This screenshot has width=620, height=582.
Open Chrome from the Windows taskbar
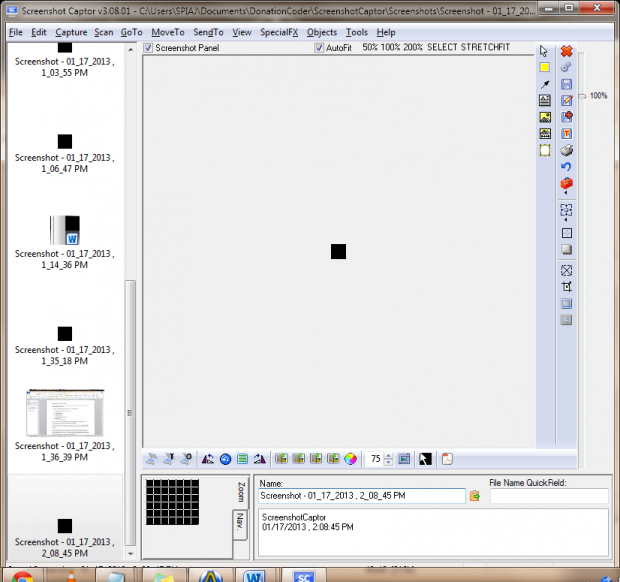(x=22, y=576)
